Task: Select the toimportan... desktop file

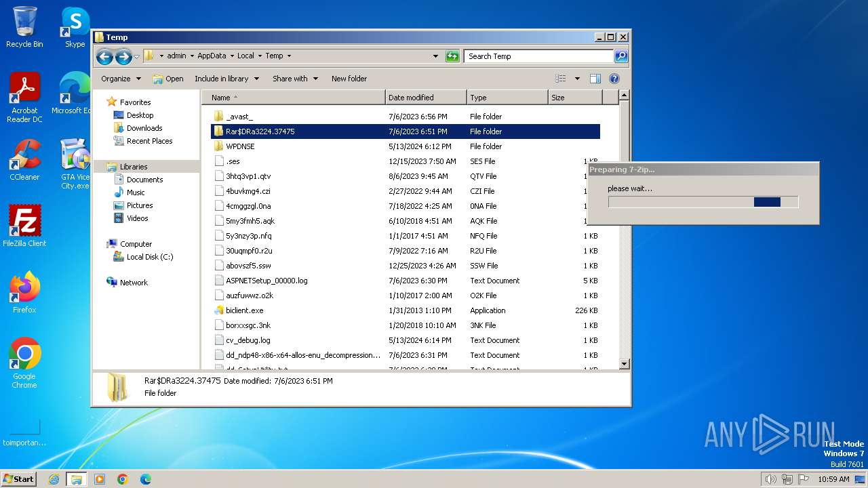Action: tap(24, 432)
